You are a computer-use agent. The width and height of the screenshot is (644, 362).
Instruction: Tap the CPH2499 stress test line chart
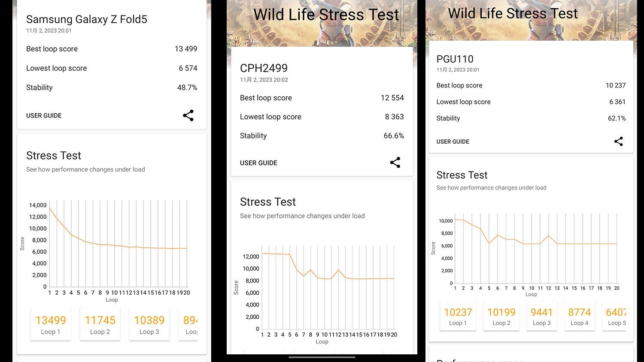click(x=327, y=292)
